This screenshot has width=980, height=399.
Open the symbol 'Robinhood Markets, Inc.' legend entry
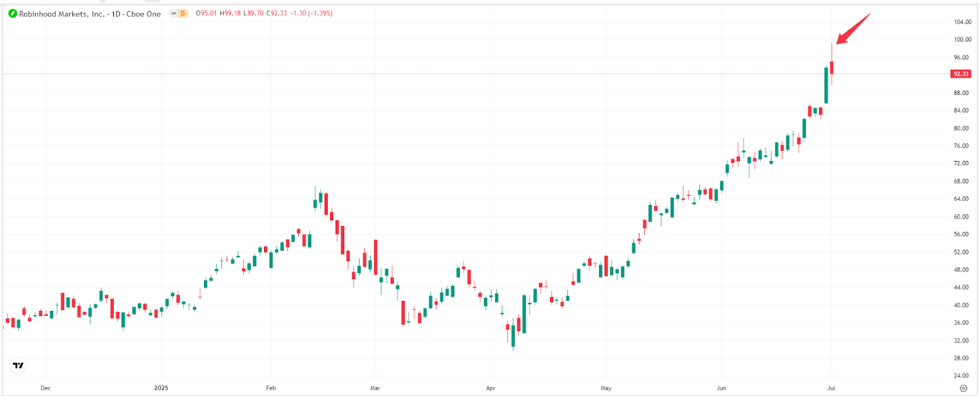[61, 13]
